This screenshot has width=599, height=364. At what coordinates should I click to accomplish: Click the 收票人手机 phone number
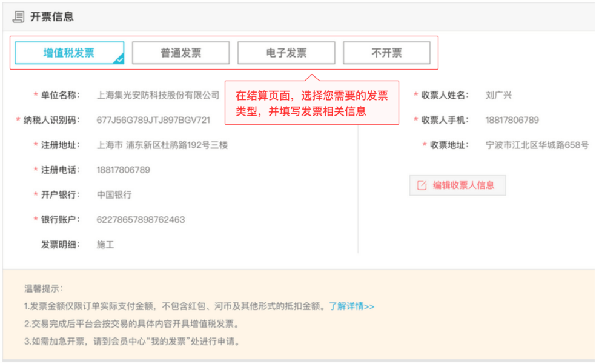coord(512,120)
